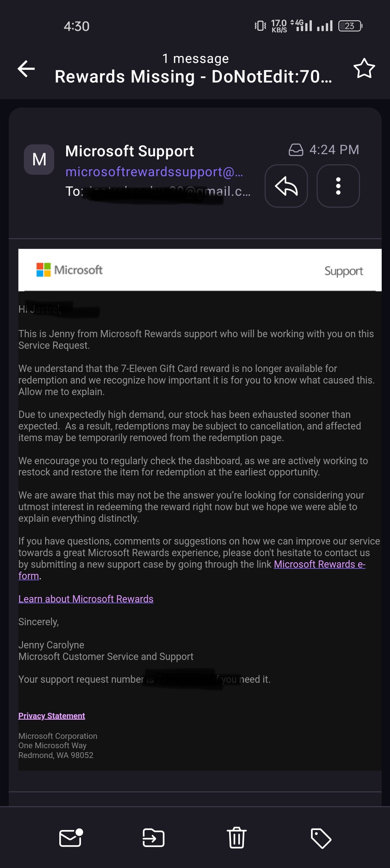390x868 pixels.
Task: Tap the 'Support' text in the email banner
Action: (343, 270)
